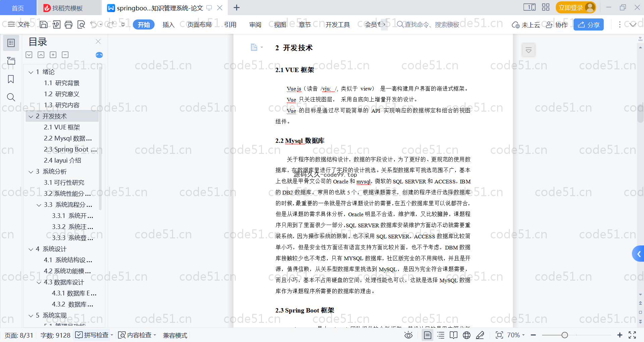644x342 pixels.
Task: Collapse the 1 绪论 tree node
Action: click(31, 72)
